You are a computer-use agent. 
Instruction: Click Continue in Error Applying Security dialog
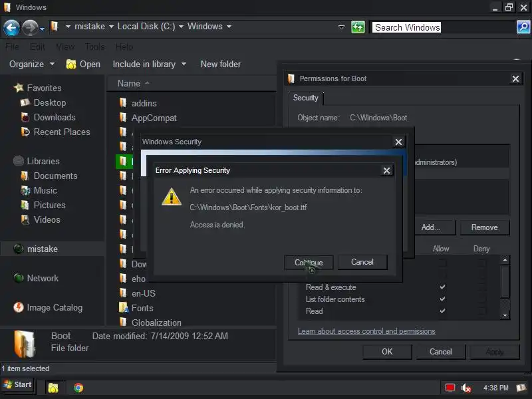coord(309,262)
